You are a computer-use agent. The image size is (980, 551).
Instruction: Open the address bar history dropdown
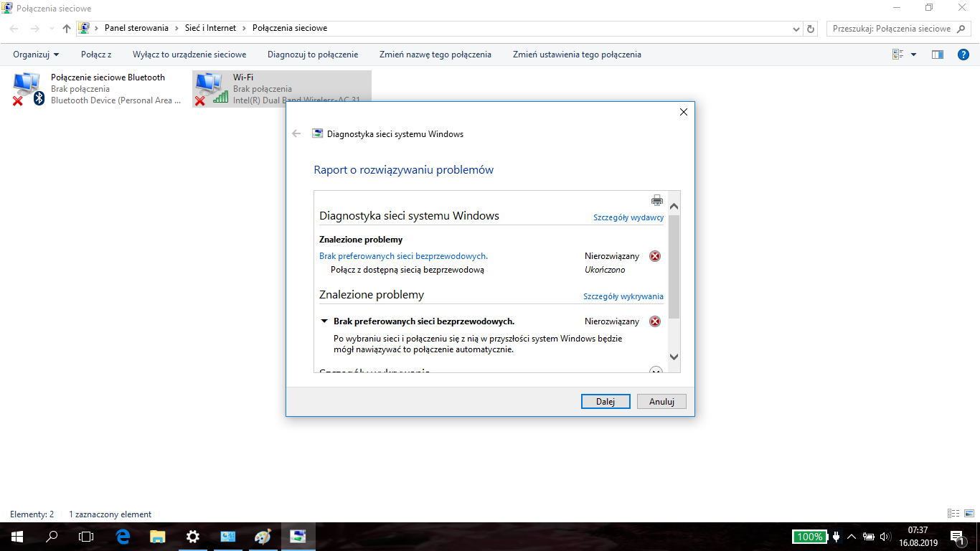(x=796, y=29)
